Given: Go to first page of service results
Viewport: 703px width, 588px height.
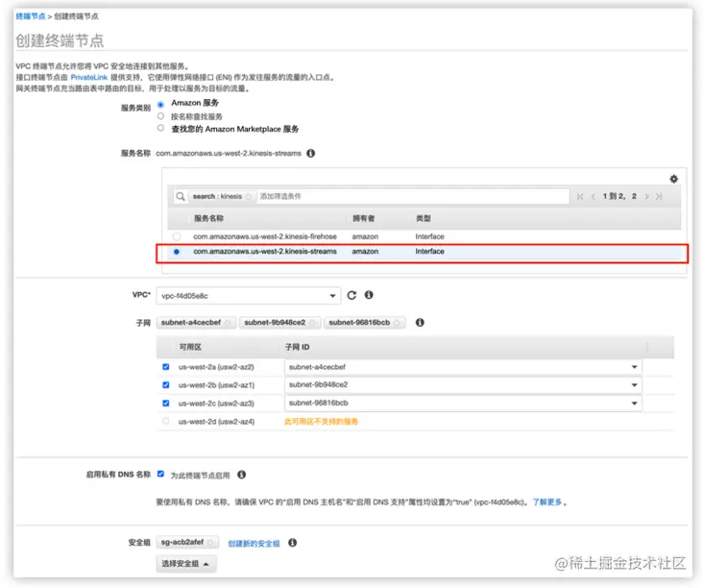Looking at the screenshot, I should point(580,196).
